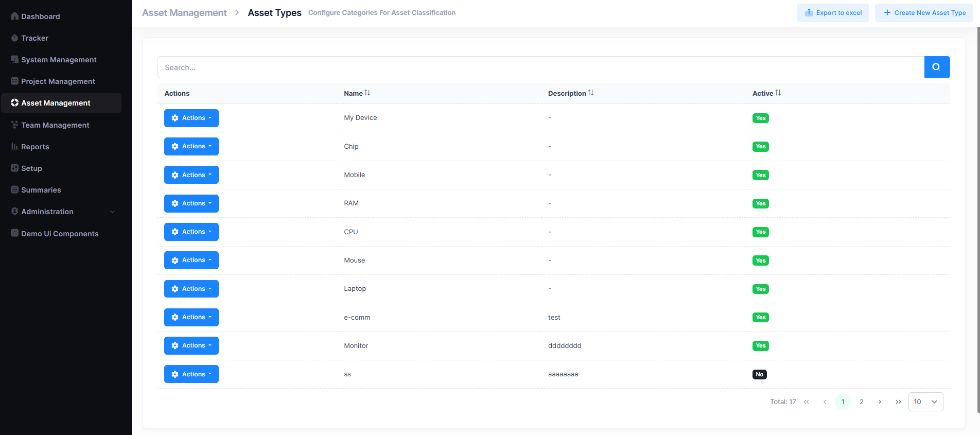980x435 pixels.
Task: Click the 'Total: 17' text
Action: (783, 402)
